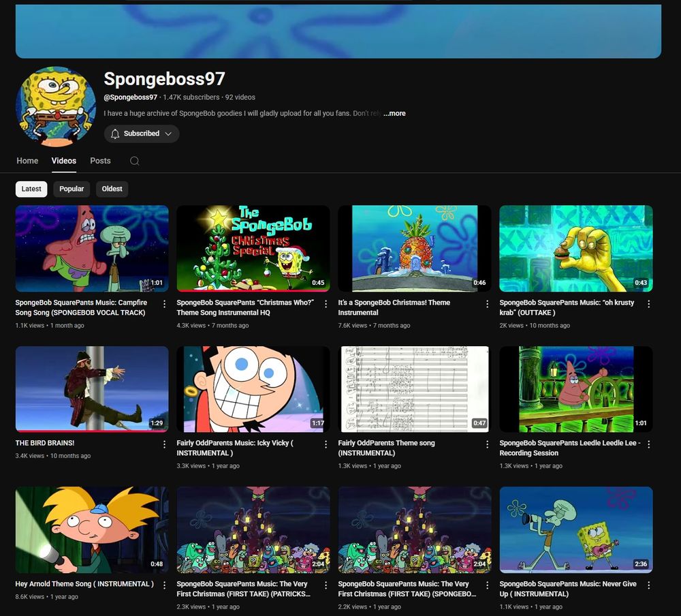Screen dimensions: 681x616
Task: Click the @Spongeboss97 handle text
Action: (130, 97)
